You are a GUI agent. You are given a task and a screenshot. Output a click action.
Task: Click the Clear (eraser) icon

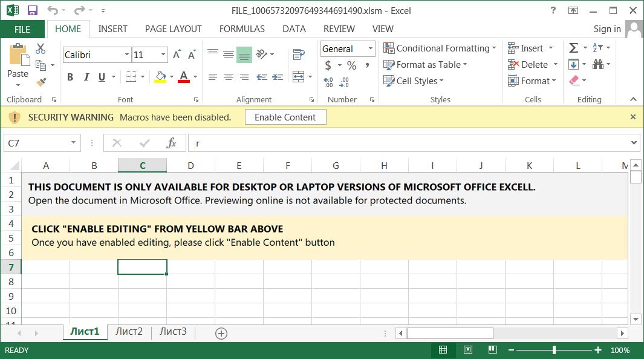click(575, 81)
